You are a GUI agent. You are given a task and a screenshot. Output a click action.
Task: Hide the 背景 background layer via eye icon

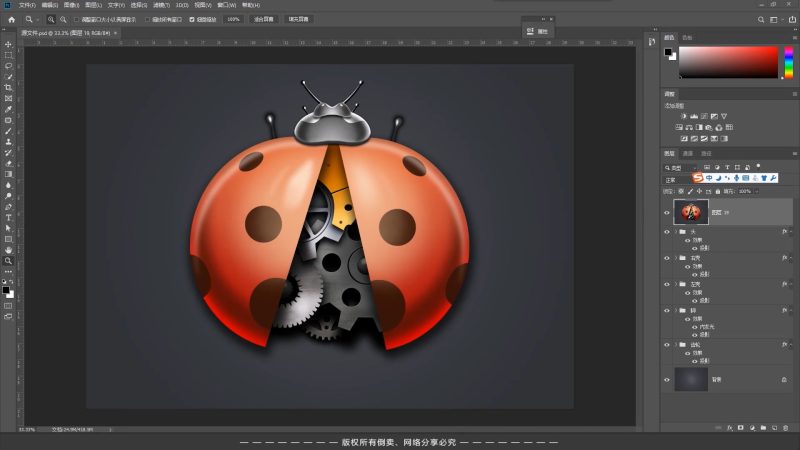[x=668, y=380]
